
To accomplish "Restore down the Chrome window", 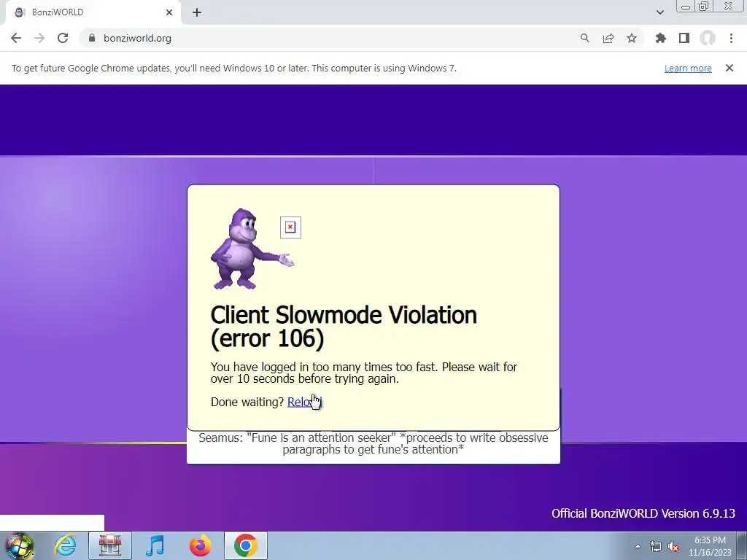I will tap(703, 6).
